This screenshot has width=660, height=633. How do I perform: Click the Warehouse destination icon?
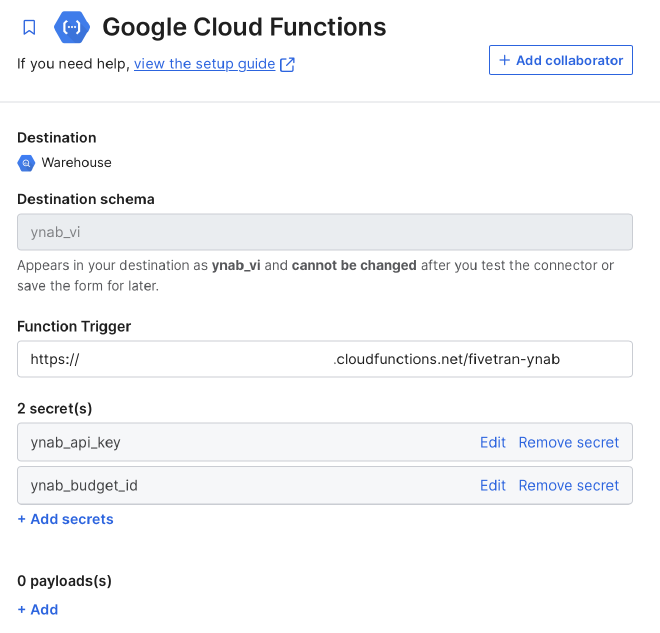point(26,163)
